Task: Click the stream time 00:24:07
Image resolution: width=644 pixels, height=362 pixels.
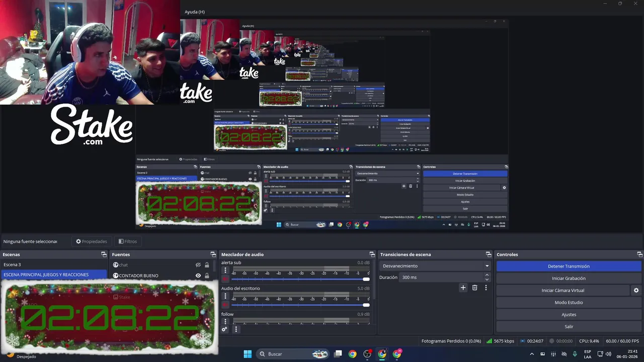Action: click(x=532, y=341)
